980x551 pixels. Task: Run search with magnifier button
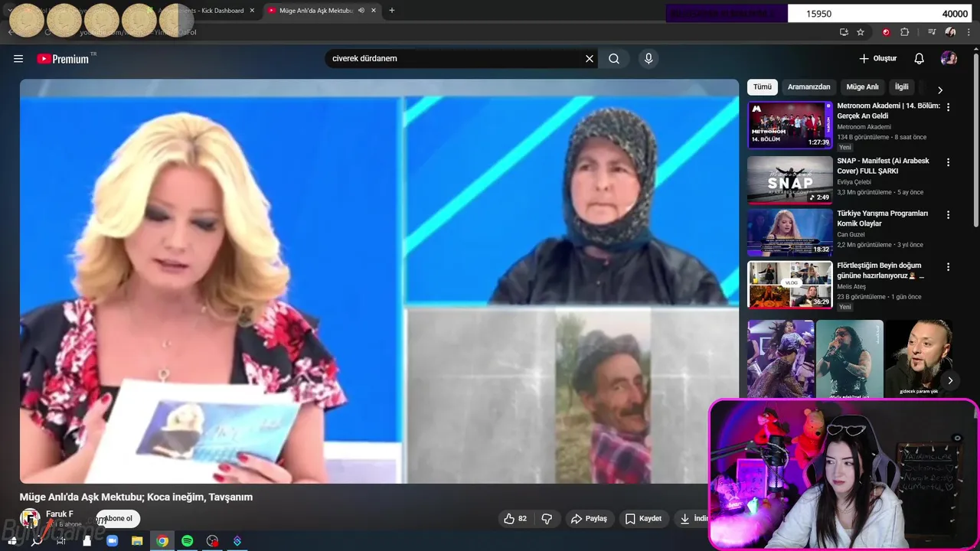[614, 59]
